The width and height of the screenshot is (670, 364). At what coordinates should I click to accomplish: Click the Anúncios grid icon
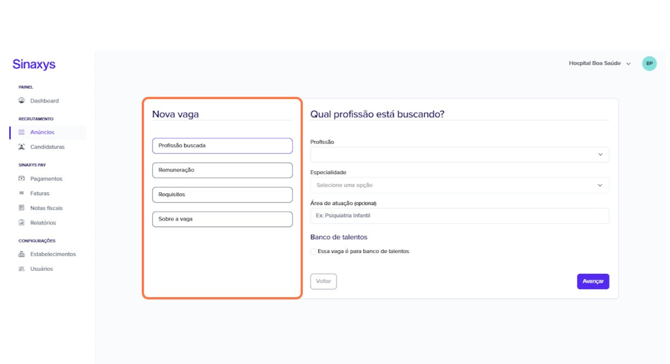21,132
